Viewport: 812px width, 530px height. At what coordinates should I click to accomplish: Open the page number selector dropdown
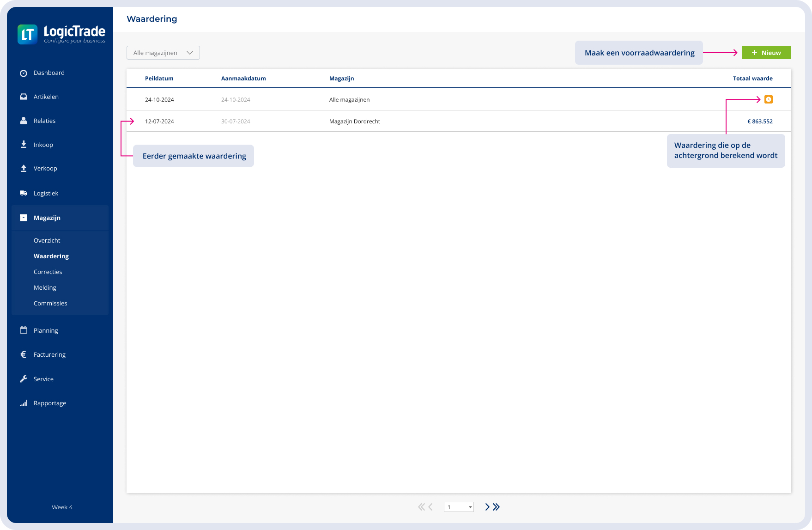click(459, 507)
